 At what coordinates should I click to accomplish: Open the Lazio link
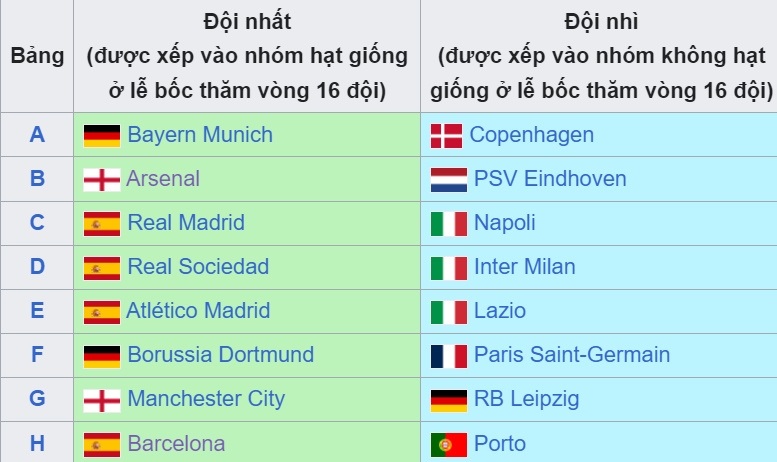(500, 311)
